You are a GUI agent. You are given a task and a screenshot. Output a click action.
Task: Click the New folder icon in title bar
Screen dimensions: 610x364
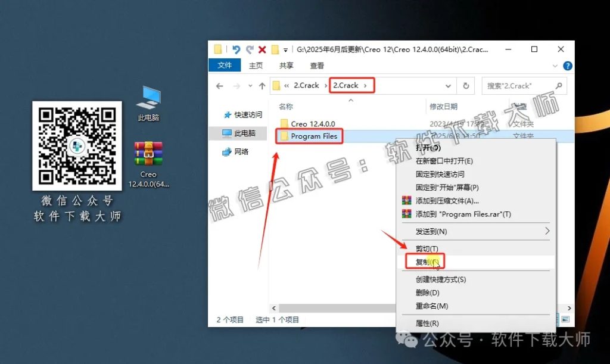(275, 49)
